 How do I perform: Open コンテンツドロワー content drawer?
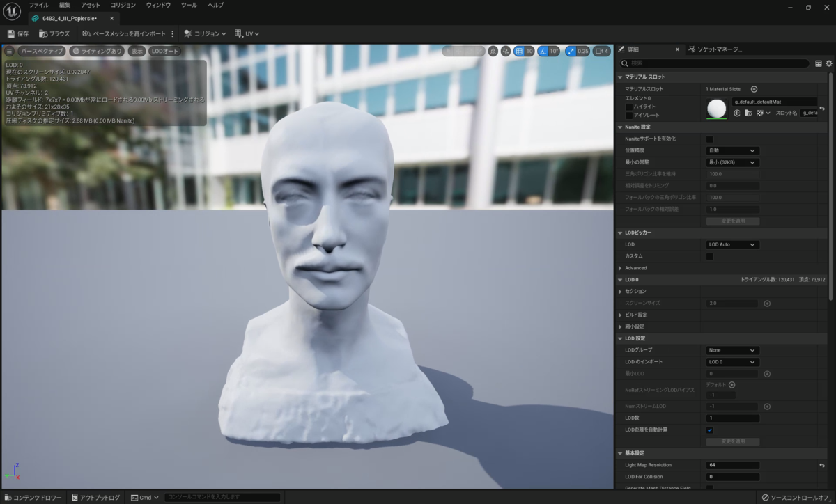tap(32, 498)
